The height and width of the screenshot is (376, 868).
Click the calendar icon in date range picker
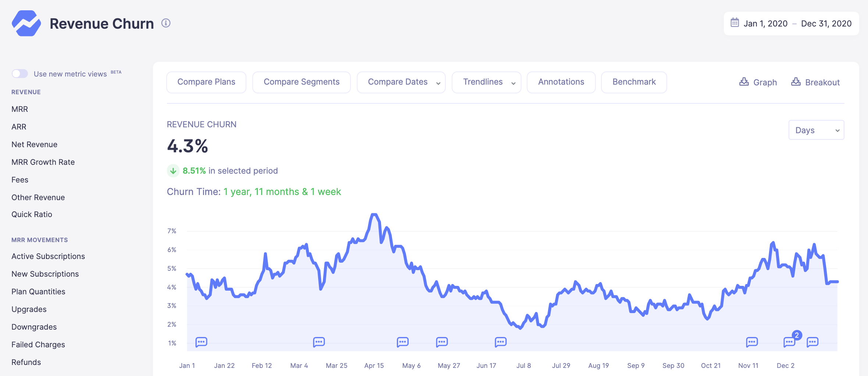[734, 23]
